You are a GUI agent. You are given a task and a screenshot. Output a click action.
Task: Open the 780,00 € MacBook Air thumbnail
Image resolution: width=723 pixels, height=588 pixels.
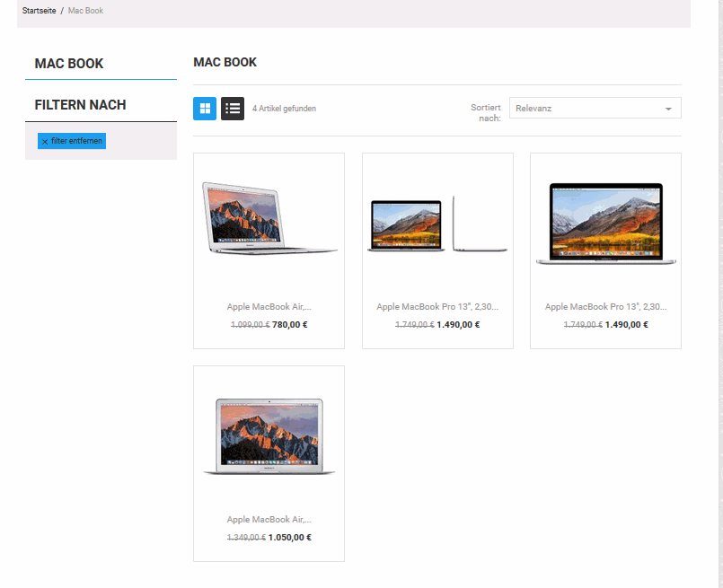coord(269,217)
